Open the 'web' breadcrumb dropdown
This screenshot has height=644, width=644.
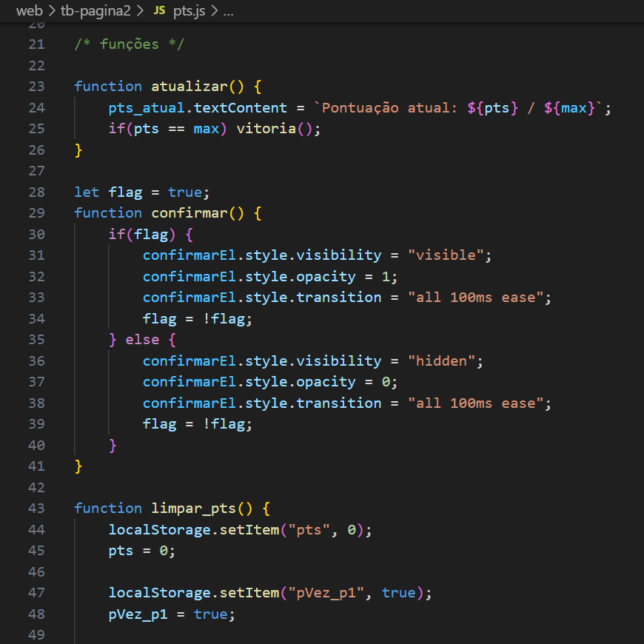tap(30, 11)
